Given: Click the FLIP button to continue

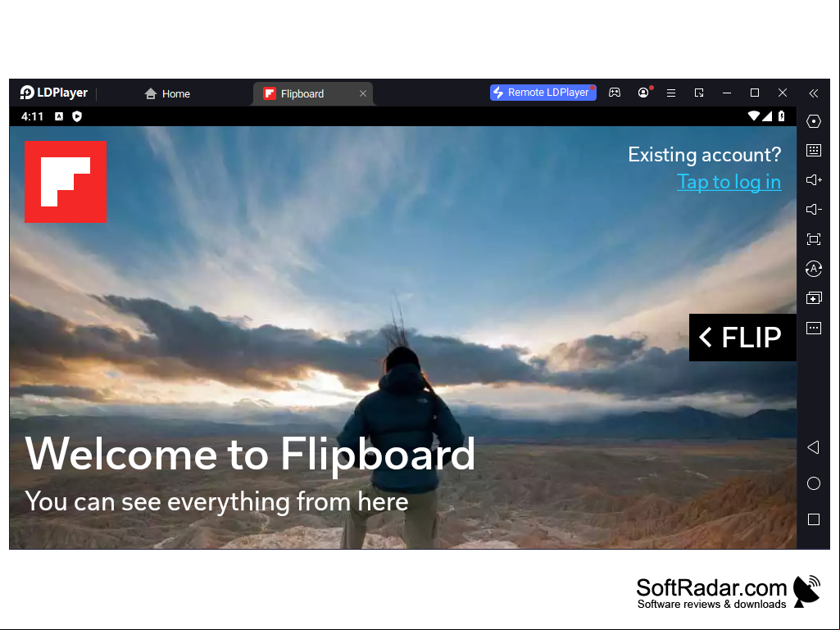Looking at the screenshot, I should pos(742,338).
